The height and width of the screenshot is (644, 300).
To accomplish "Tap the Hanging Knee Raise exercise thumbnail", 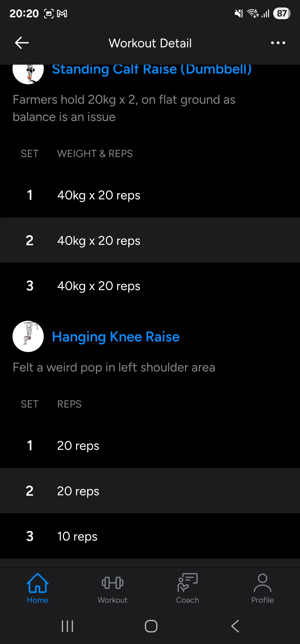I will tap(28, 336).
